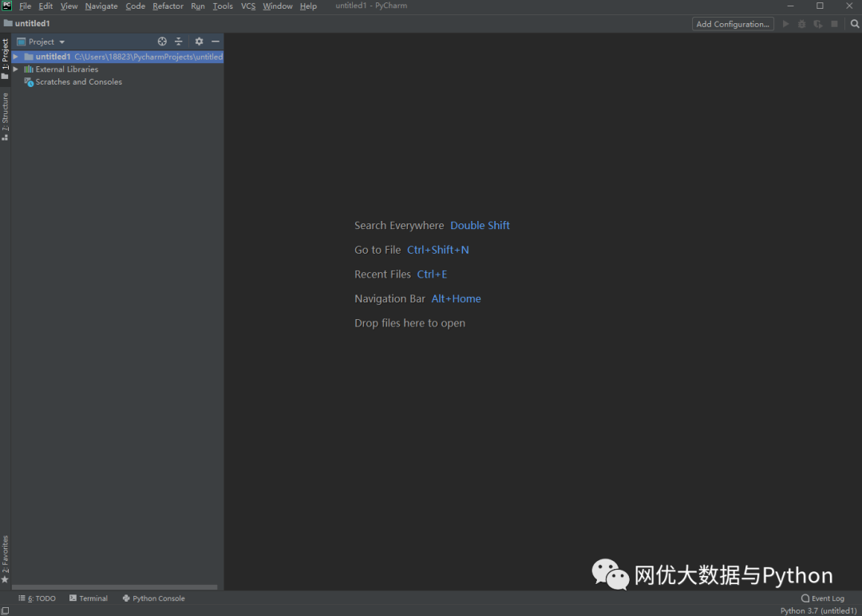Click Drop files here to open text
Viewport: 862px width, 616px height.
409,323
